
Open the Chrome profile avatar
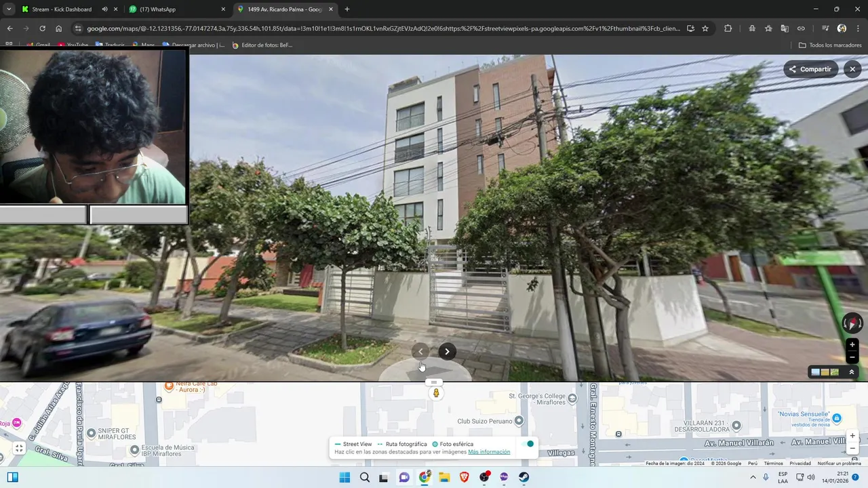click(x=842, y=28)
